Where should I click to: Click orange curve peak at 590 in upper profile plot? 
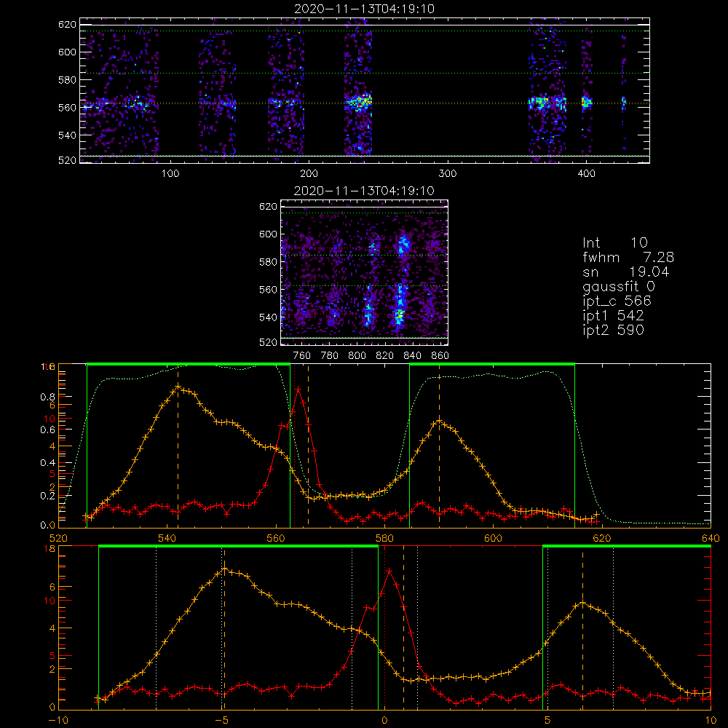pos(439,422)
